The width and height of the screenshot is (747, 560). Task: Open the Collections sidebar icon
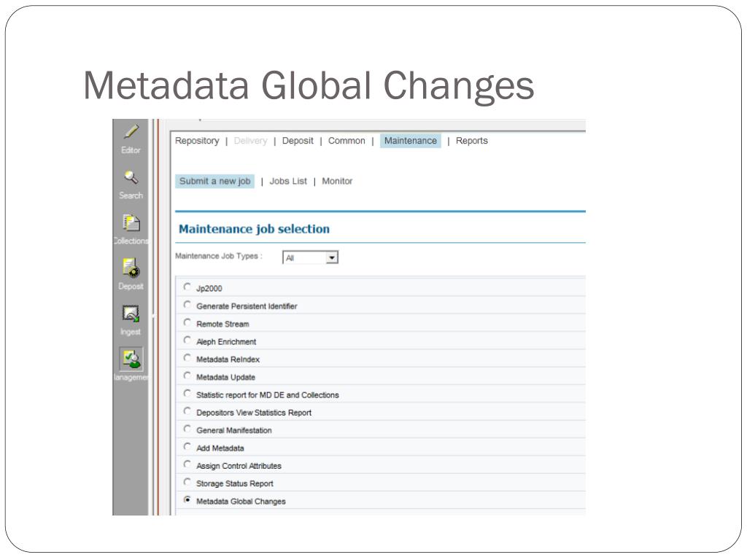coord(131,222)
